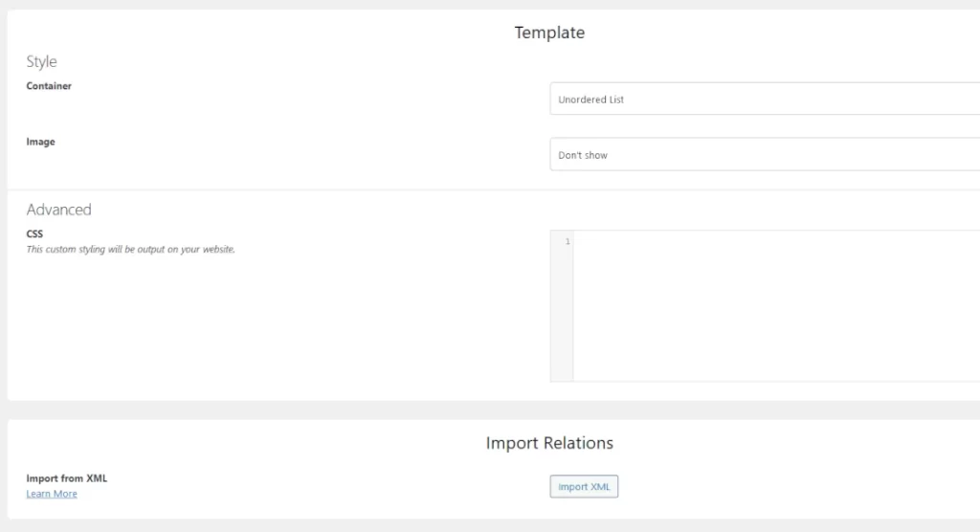Click line number 1 in CSS gutter
The image size is (980, 532).
[x=568, y=241]
